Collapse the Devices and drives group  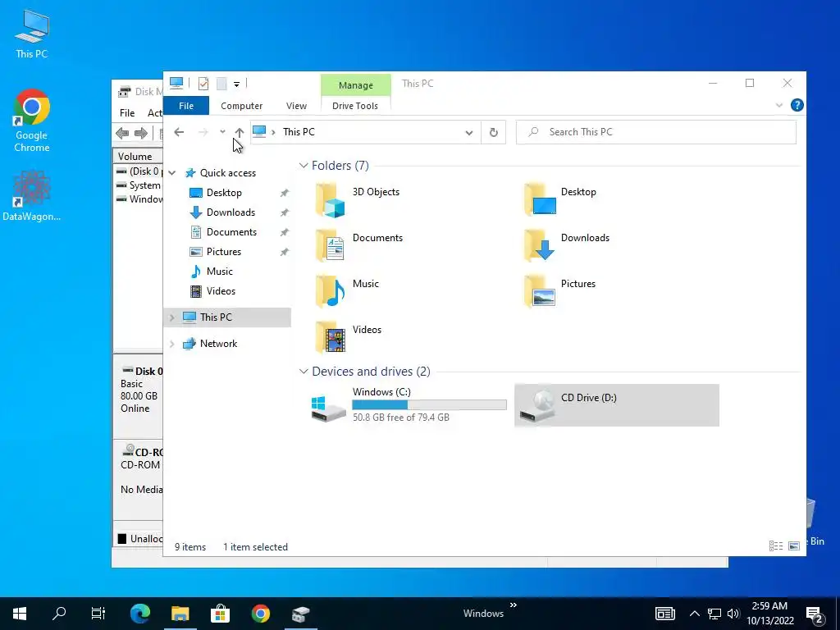[x=304, y=372]
